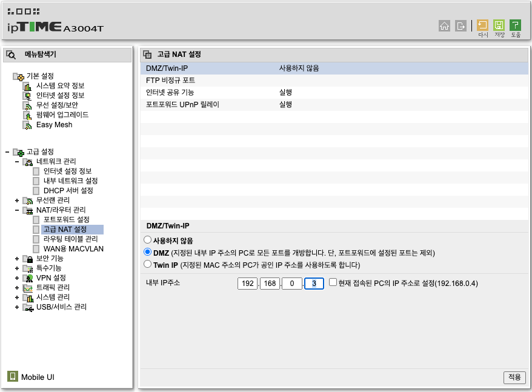
Task: Collapse the 네트워크 관리 branch
Action: click(x=16, y=162)
